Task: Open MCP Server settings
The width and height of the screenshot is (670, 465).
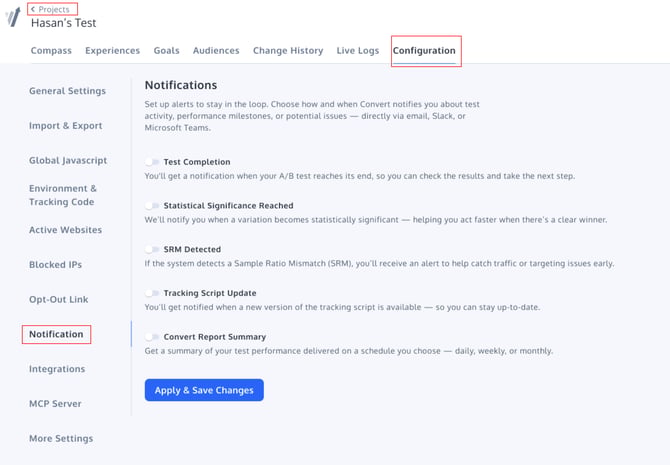Action: (x=55, y=403)
